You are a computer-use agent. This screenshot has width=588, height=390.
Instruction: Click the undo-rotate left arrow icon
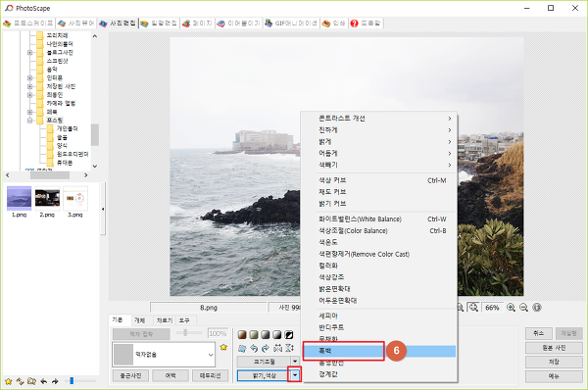[254, 349]
